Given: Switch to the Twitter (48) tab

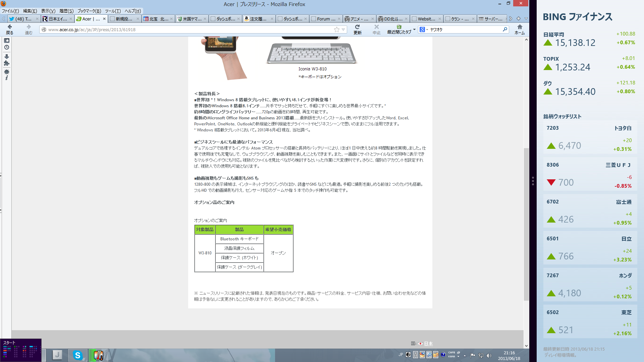Looking at the screenshot, I should [x=23, y=19].
